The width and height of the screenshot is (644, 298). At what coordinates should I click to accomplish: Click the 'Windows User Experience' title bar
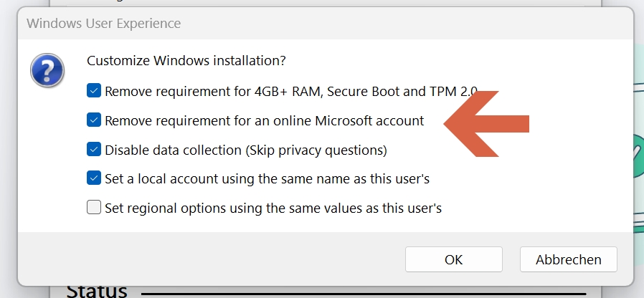[x=104, y=24]
